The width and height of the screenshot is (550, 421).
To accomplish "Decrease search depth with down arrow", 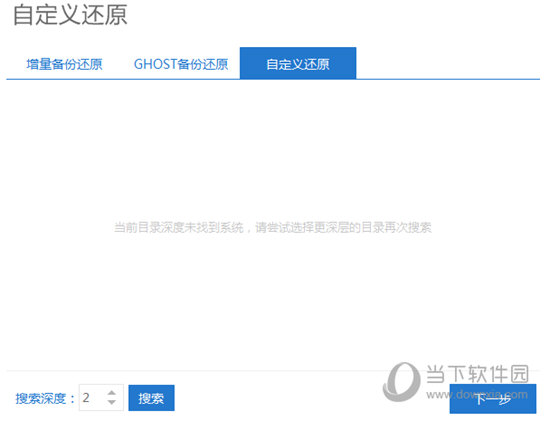I will [x=112, y=402].
